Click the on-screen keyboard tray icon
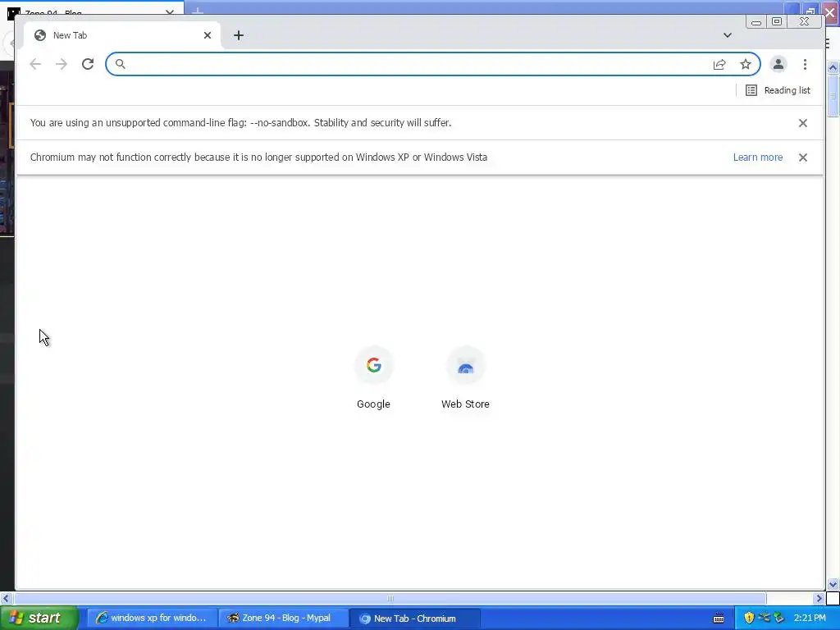 tap(719, 619)
